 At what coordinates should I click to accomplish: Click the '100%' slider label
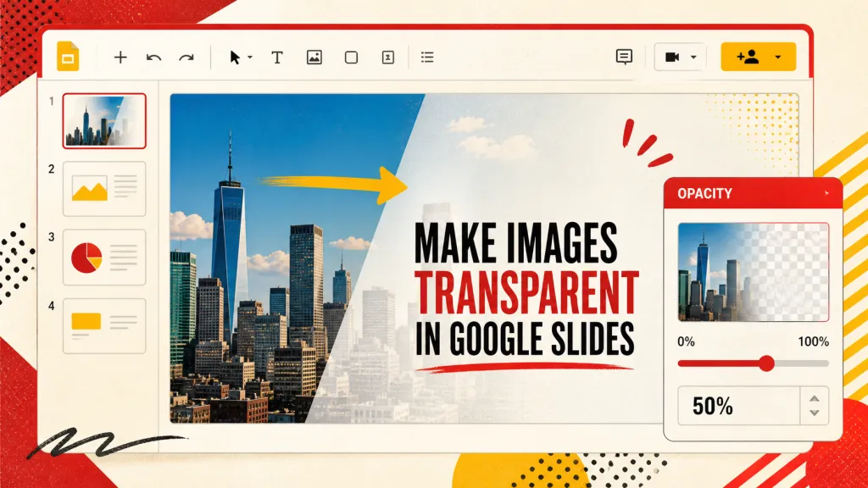coord(813,341)
